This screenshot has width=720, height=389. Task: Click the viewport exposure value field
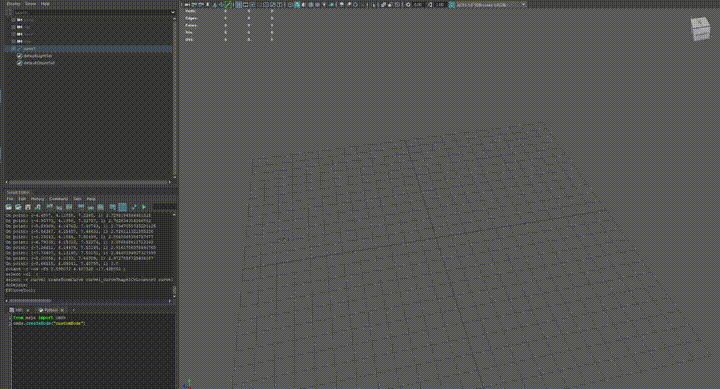[x=419, y=5]
